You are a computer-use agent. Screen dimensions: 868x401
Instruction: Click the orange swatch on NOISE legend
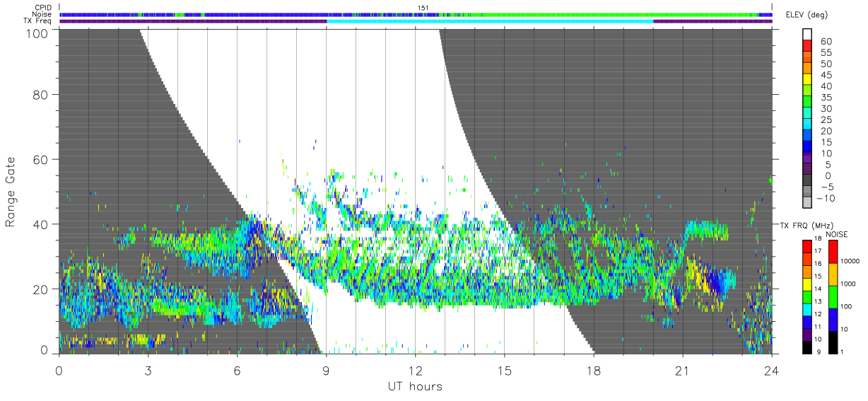833,273
